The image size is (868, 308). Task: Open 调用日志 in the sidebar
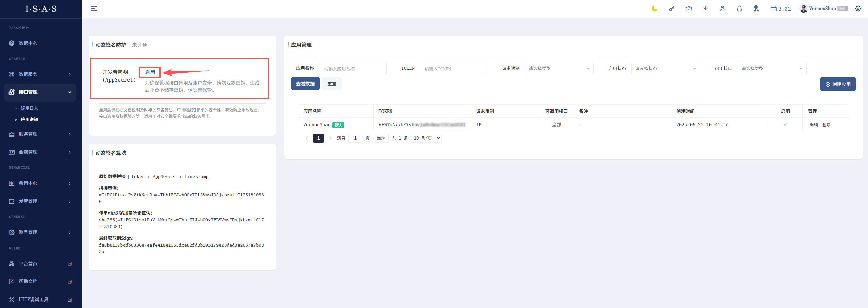[29, 108]
